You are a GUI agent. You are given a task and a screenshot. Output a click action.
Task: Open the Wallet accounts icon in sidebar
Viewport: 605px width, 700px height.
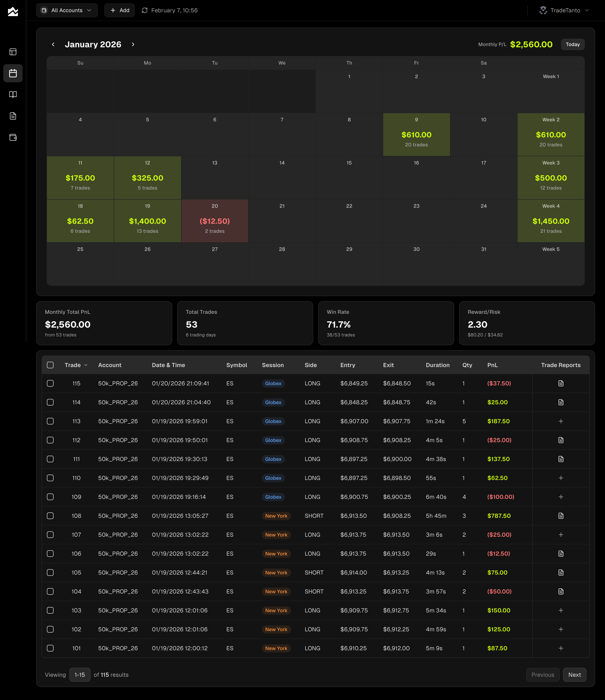pyautogui.click(x=13, y=137)
